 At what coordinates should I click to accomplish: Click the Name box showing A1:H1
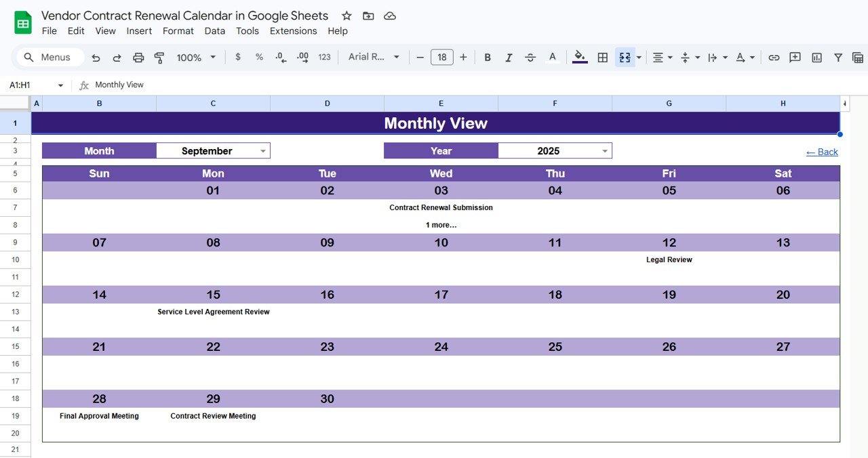coord(27,85)
